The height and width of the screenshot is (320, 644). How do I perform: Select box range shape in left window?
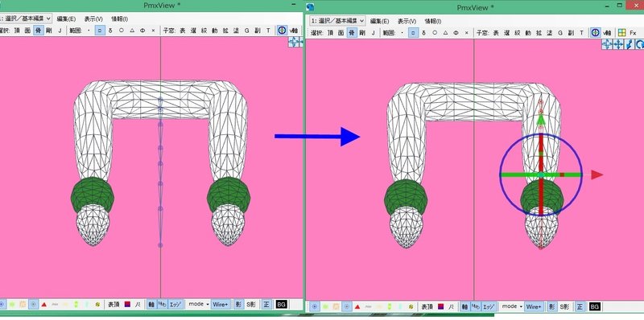coord(100,31)
